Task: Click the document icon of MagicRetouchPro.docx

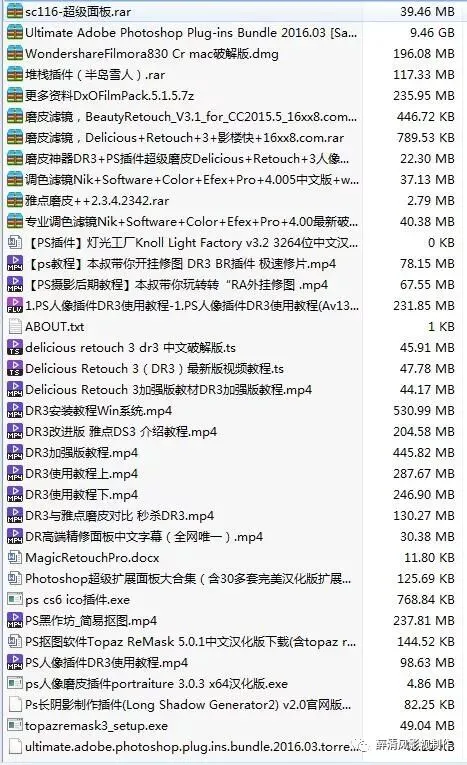Action: pos(15,557)
